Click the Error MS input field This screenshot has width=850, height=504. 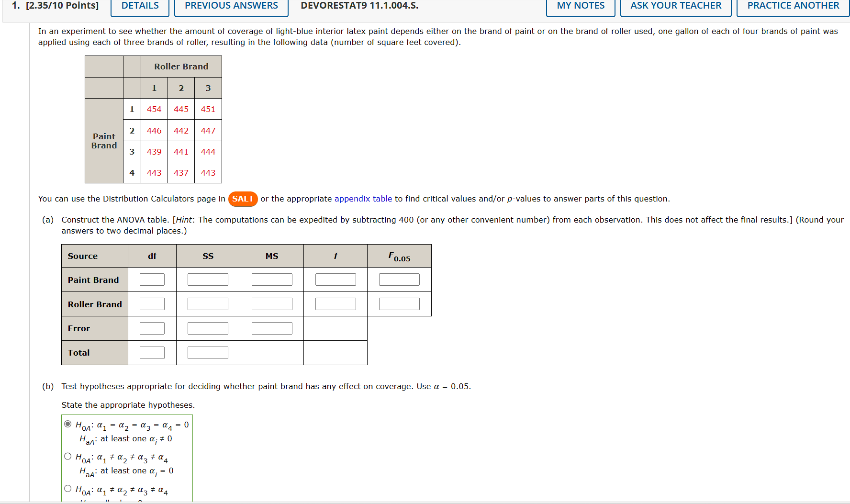tap(272, 328)
